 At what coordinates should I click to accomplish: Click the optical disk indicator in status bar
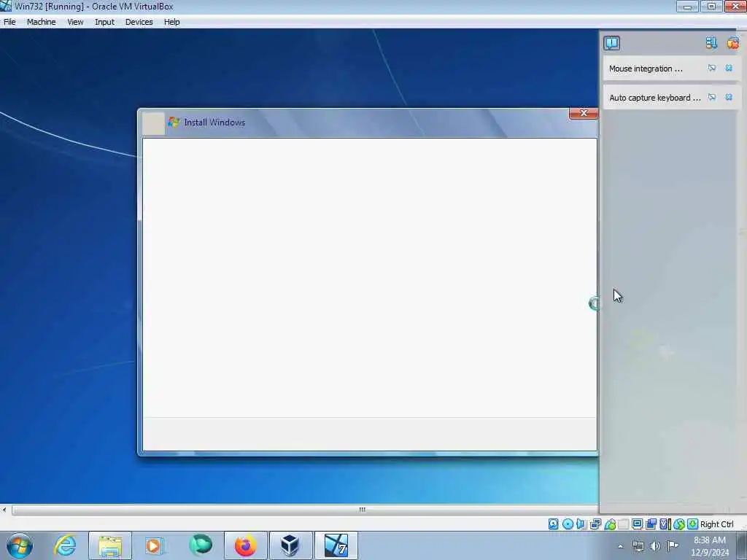tap(568, 524)
